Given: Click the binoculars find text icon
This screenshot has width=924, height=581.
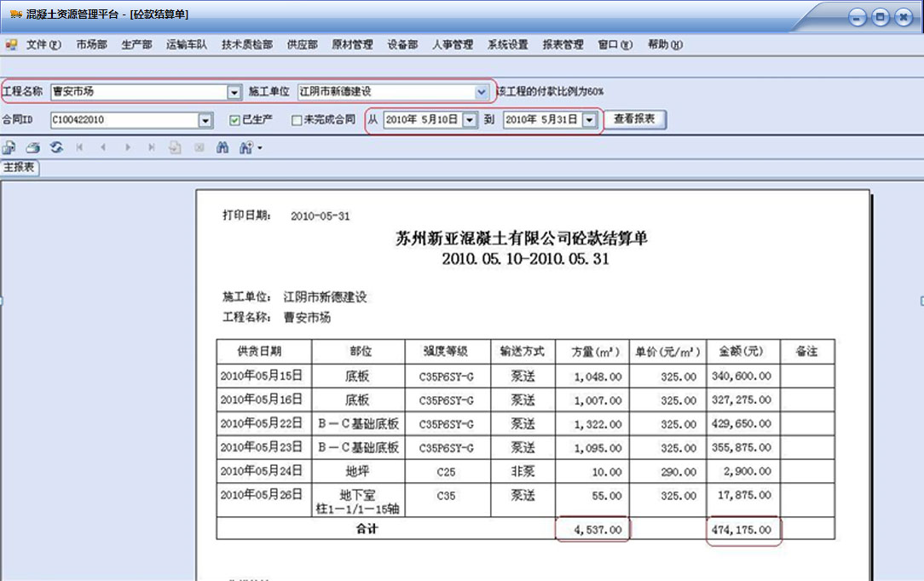Looking at the screenshot, I should (x=222, y=147).
